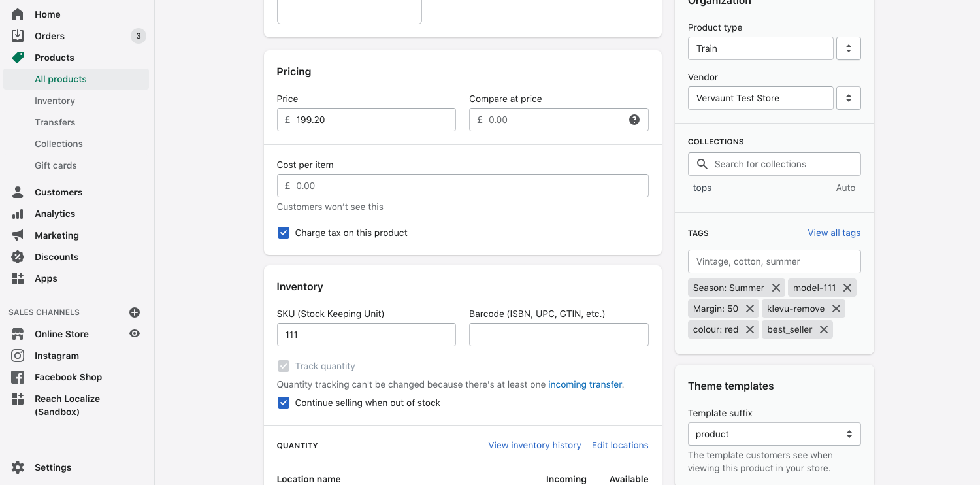Click the View inventory history link

click(x=534, y=445)
